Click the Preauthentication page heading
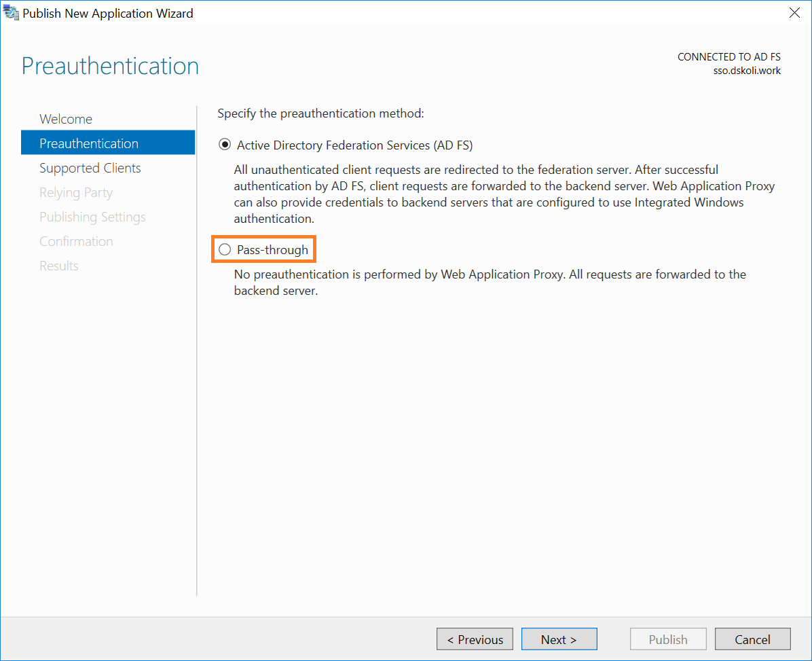This screenshot has height=661, width=812. click(110, 66)
